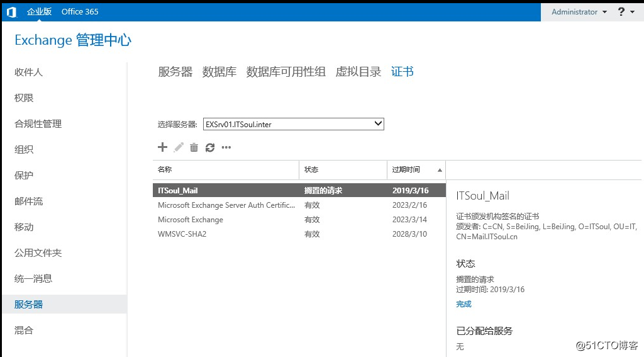Screen dimensions: 644x357
Task: Open 混合 in the sidebar
Action: click(x=24, y=331)
